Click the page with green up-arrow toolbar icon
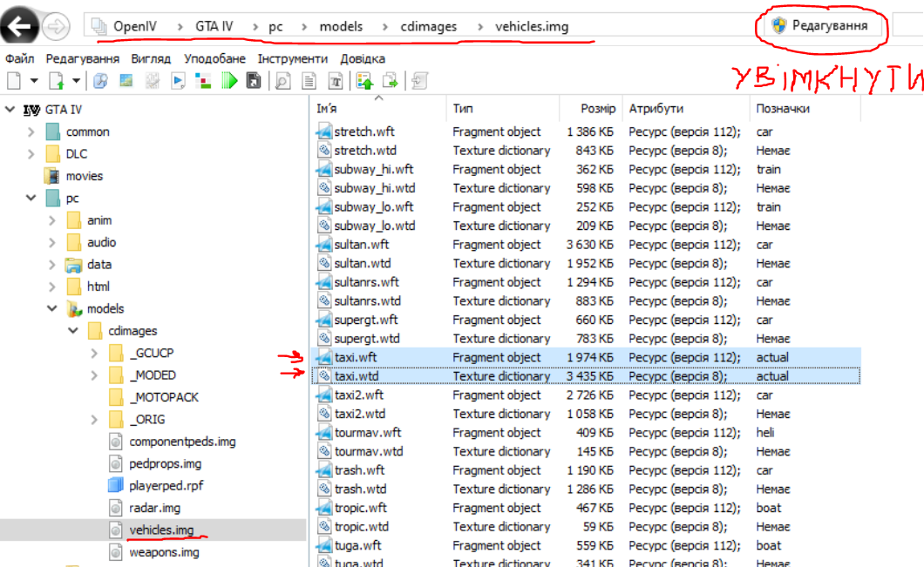The image size is (924, 567). 57,81
